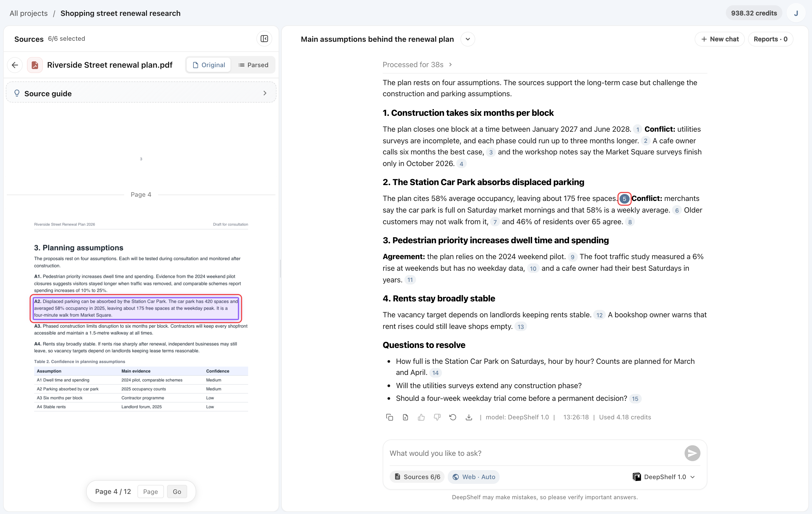
Task: Open chat title dropdown
Action: click(468, 39)
